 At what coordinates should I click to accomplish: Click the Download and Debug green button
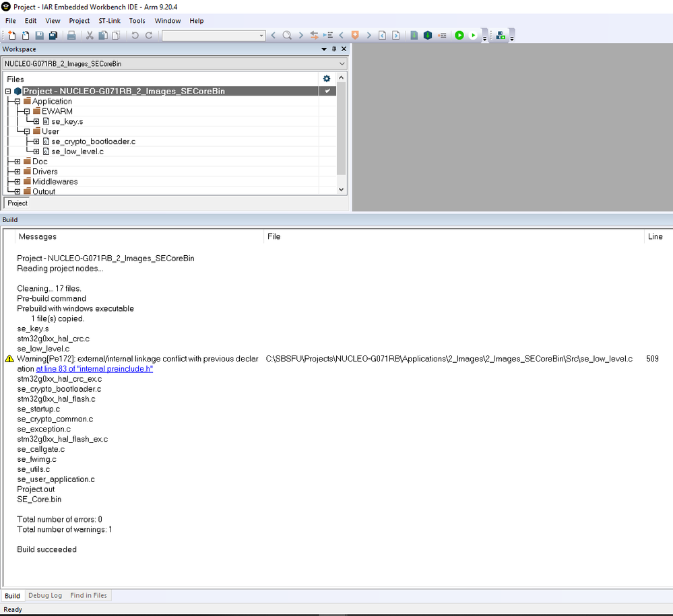[x=459, y=35]
